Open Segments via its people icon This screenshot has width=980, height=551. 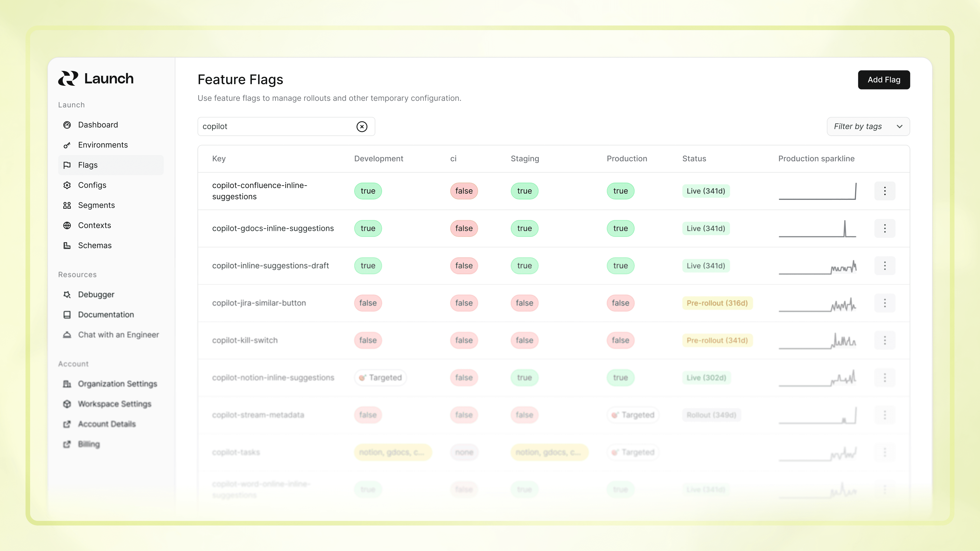click(67, 205)
